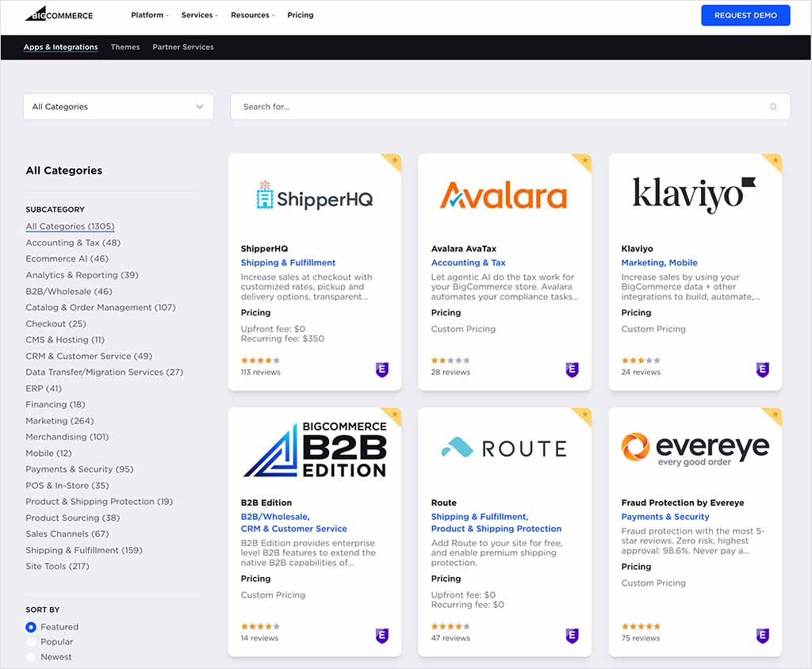Click Accounting & Tax tag on Avalara card
The image size is (812, 669).
[468, 262]
